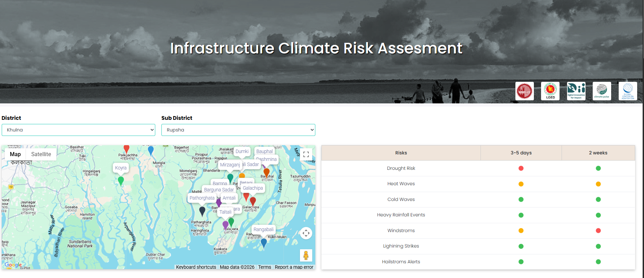This screenshot has width=644, height=278.
Task: Open the Keyboard shortcuts link
Action: [196, 267]
